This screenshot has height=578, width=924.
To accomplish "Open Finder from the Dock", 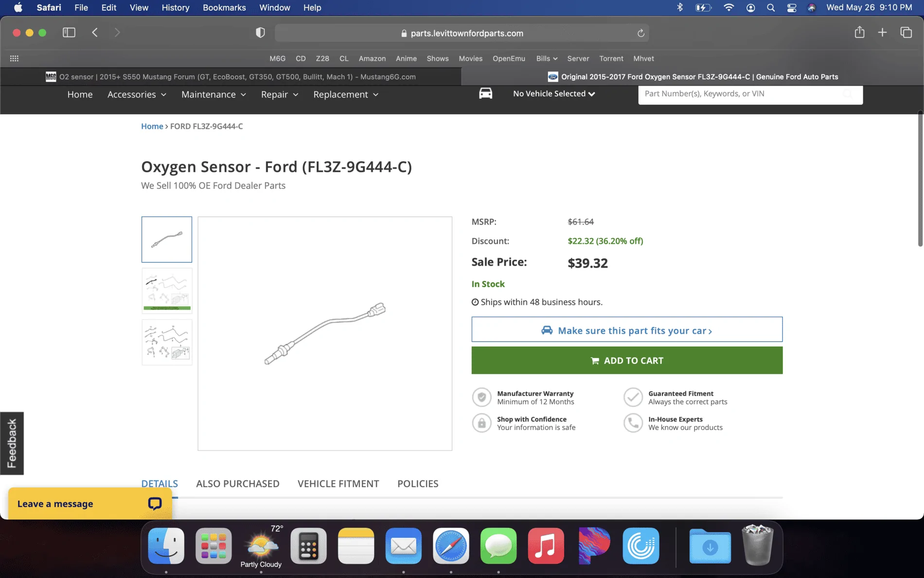I will tap(166, 546).
